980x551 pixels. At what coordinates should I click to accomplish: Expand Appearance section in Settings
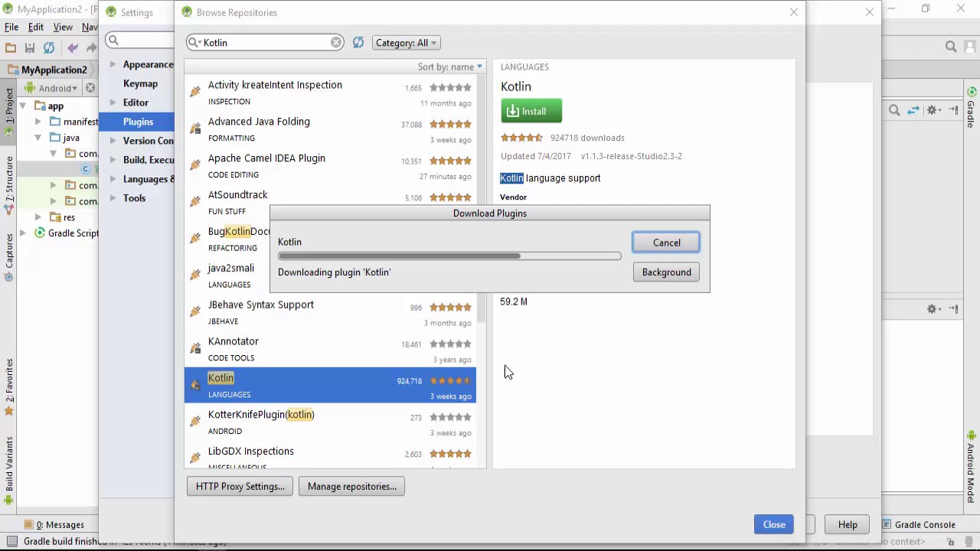[x=113, y=64]
